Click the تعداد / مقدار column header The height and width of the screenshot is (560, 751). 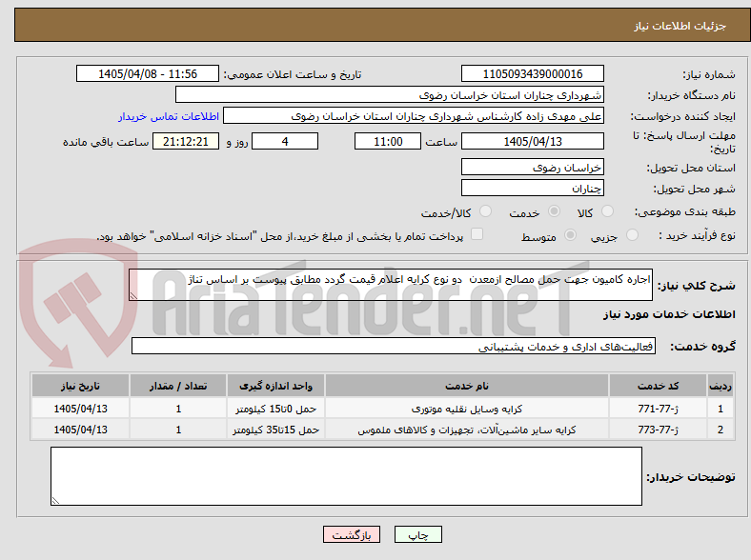click(178, 386)
